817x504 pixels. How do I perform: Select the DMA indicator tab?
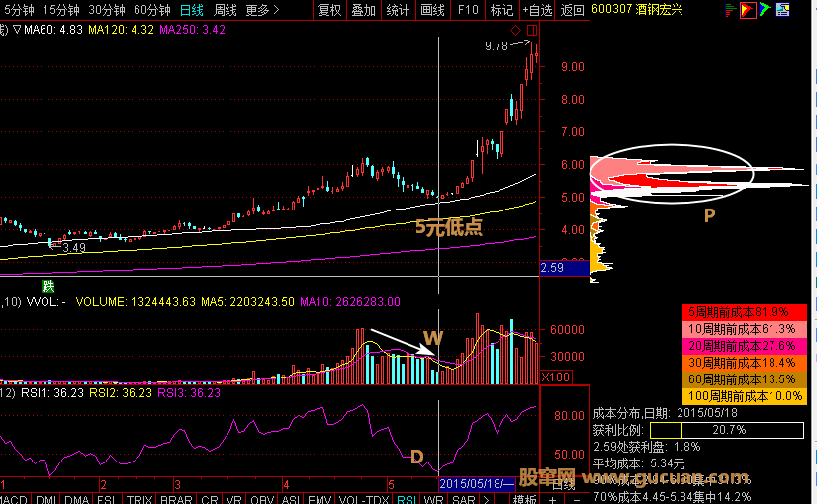pyautogui.click(x=77, y=499)
